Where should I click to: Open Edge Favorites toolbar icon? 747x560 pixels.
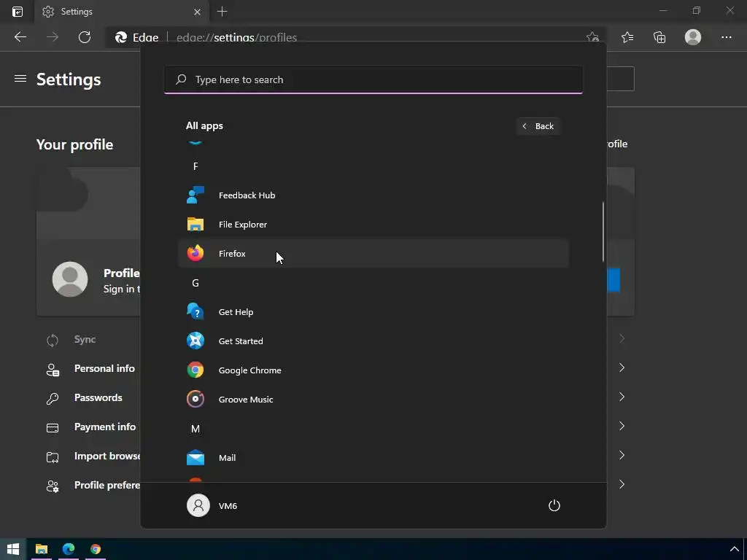pos(627,37)
